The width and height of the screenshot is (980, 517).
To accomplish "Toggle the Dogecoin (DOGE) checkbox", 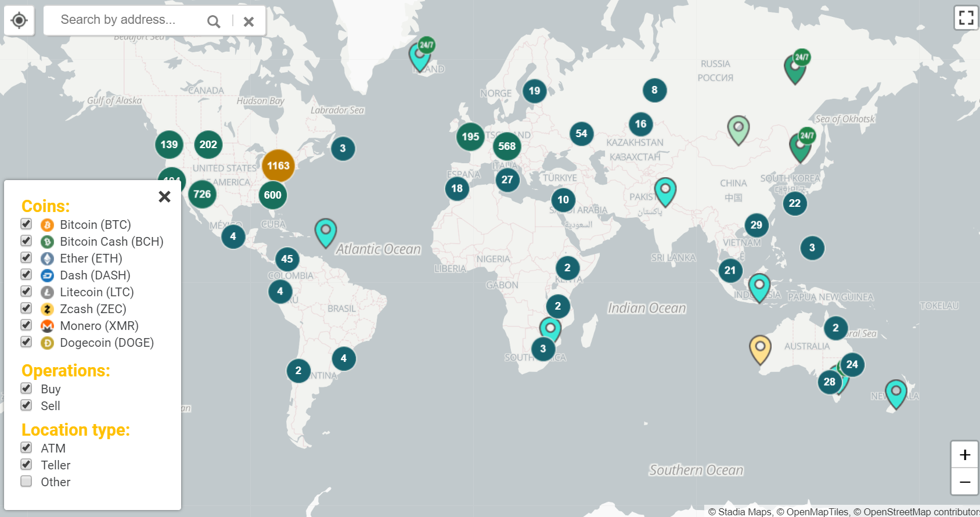I will pos(26,342).
